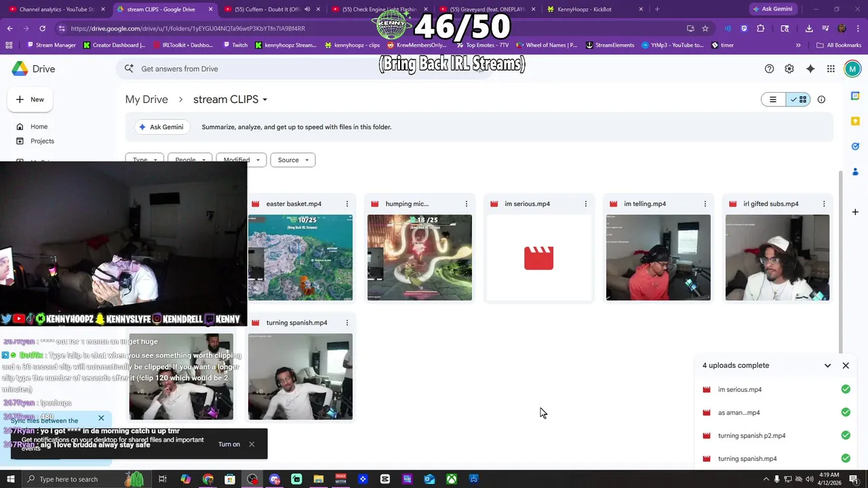Open the Google account avatar menu

(x=852, y=68)
